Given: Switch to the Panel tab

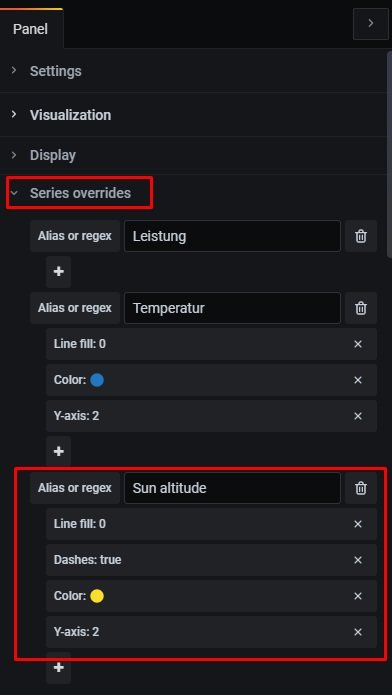Looking at the screenshot, I should point(31,29).
